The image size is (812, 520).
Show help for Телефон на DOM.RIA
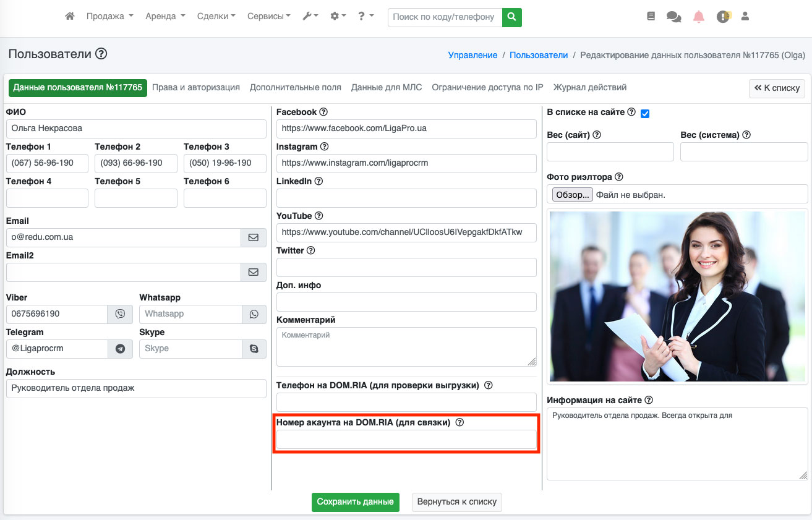pos(489,385)
